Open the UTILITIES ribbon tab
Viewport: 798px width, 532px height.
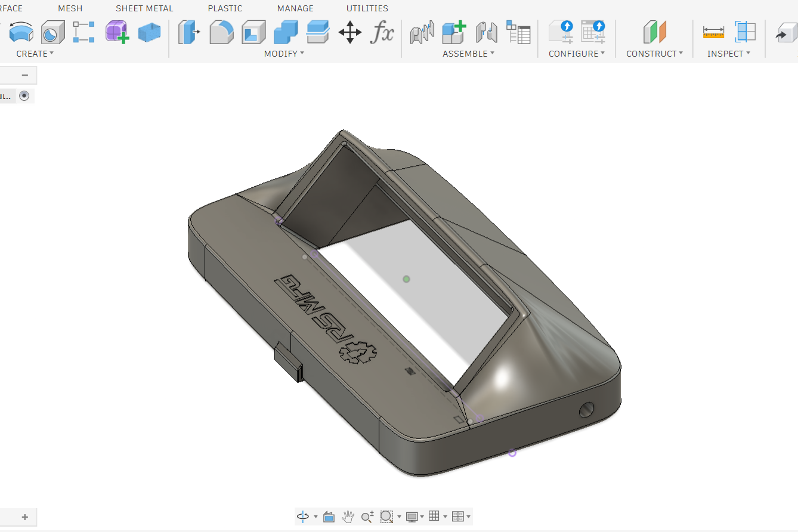(367, 8)
